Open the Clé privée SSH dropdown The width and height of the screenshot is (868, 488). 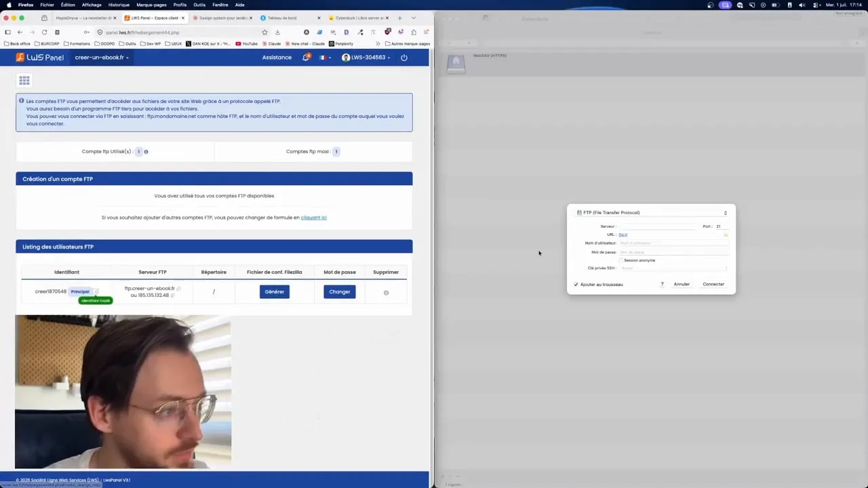pos(674,268)
